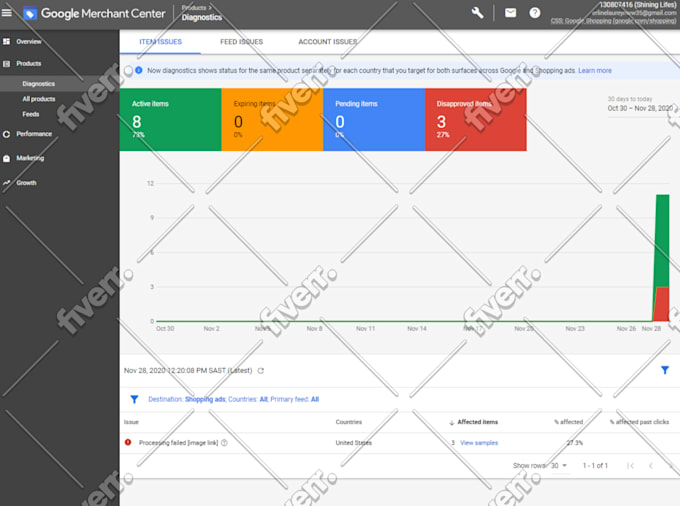The height and width of the screenshot is (506, 680).
Task: Open All products in the sidebar
Action: point(39,99)
